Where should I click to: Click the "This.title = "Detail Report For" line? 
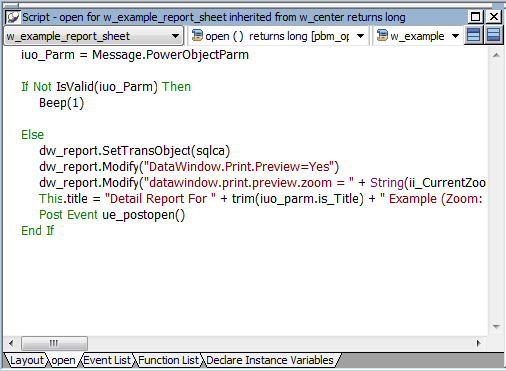point(261,199)
